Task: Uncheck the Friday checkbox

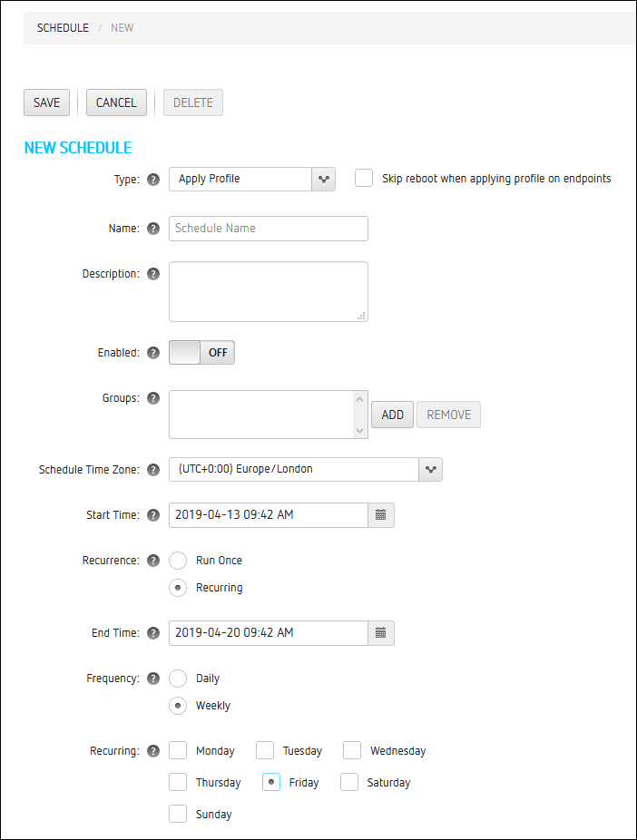Action: 271,782
